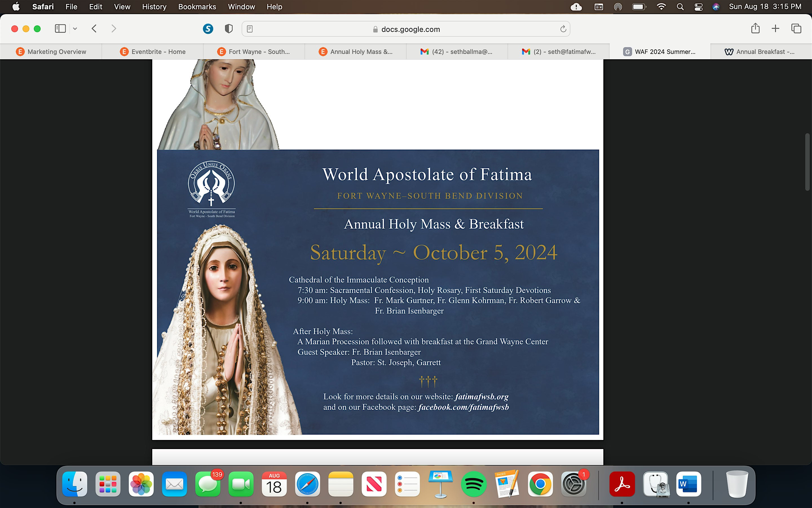This screenshot has height=508, width=812.
Task: Open the Window menu
Action: pos(241,7)
